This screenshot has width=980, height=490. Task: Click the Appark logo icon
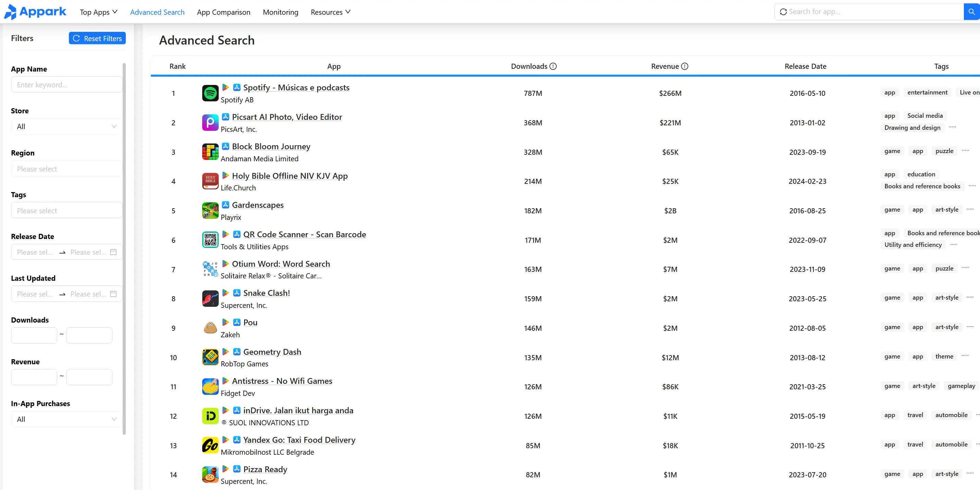[10, 12]
